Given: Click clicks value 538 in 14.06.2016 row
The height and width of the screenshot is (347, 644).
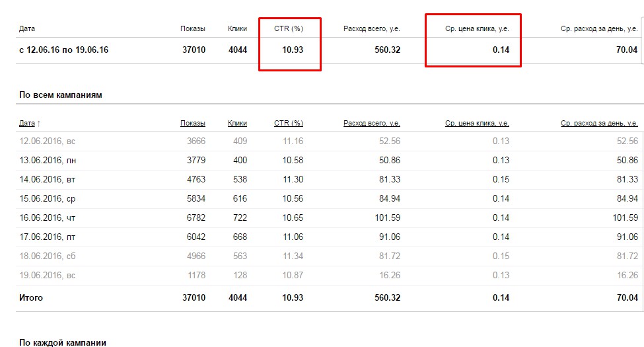Looking at the screenshot, I should click(240, 180).
